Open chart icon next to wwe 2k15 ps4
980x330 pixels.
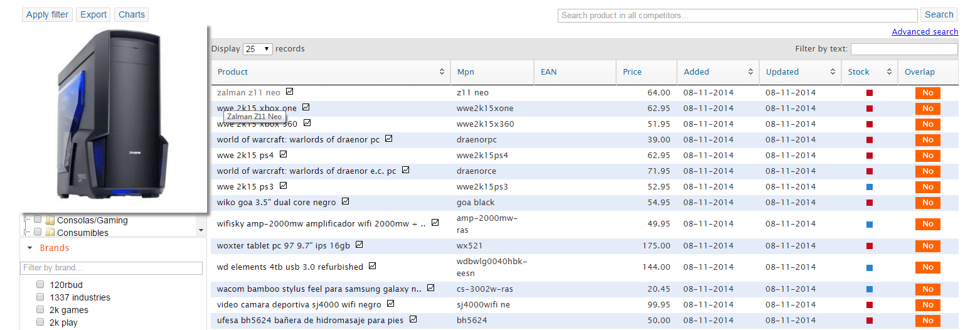(283, 154)
